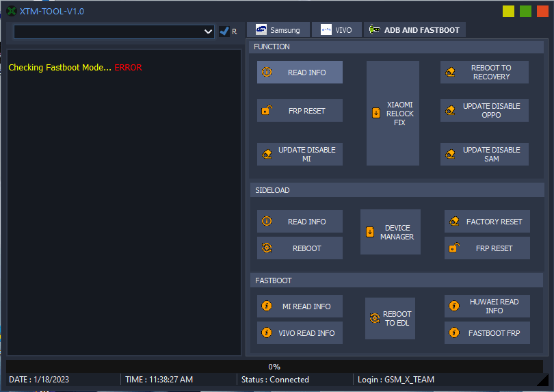Screen dimensions: 554x392
Task: Click UPDATE DISABLE OPPO button
Action: click(484, 111)
